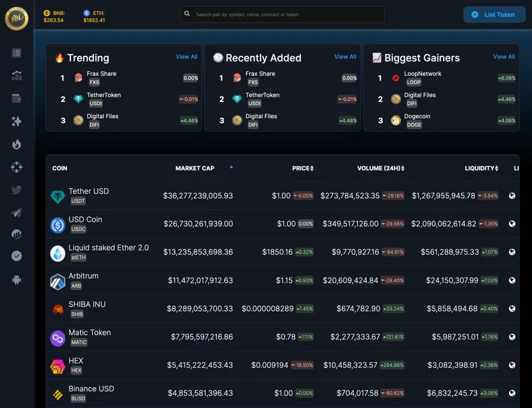Click market cap $36,277,239,005.93
Screen dimensions: 532x408
coord(198,196)
